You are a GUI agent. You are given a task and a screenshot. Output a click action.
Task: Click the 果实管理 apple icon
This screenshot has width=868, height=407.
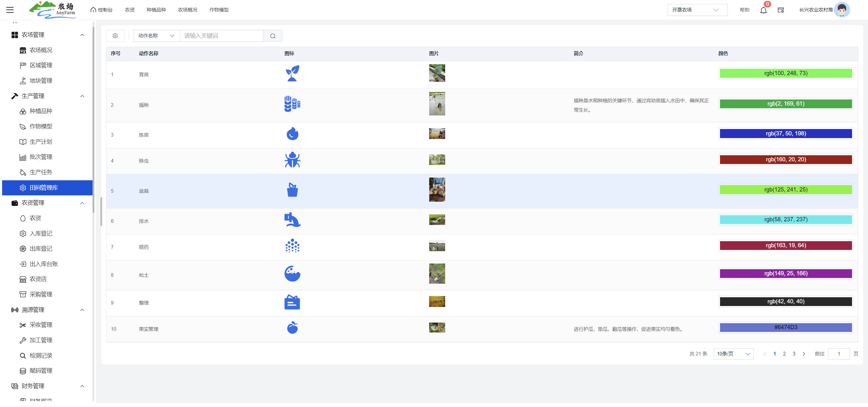point(292,327)
